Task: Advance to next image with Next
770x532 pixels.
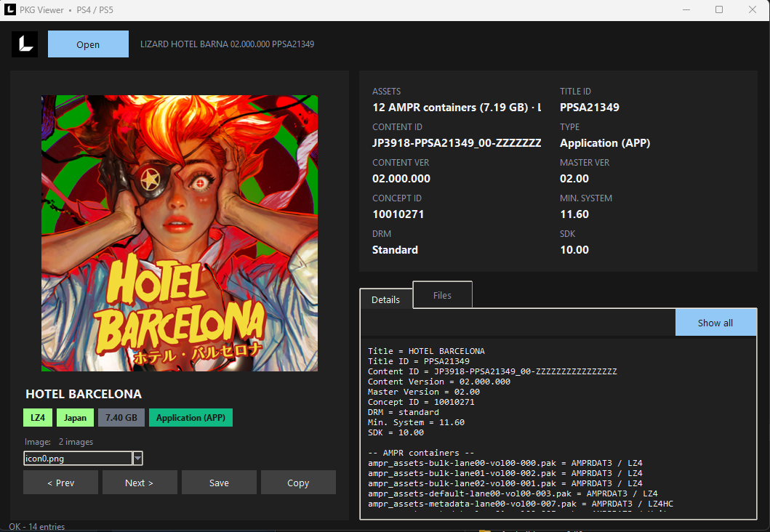Action: pos(140,483)
